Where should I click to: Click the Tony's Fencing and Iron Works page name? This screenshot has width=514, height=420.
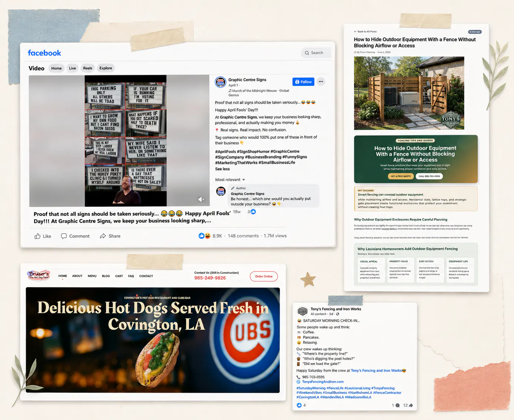click(x=336, y=309)
